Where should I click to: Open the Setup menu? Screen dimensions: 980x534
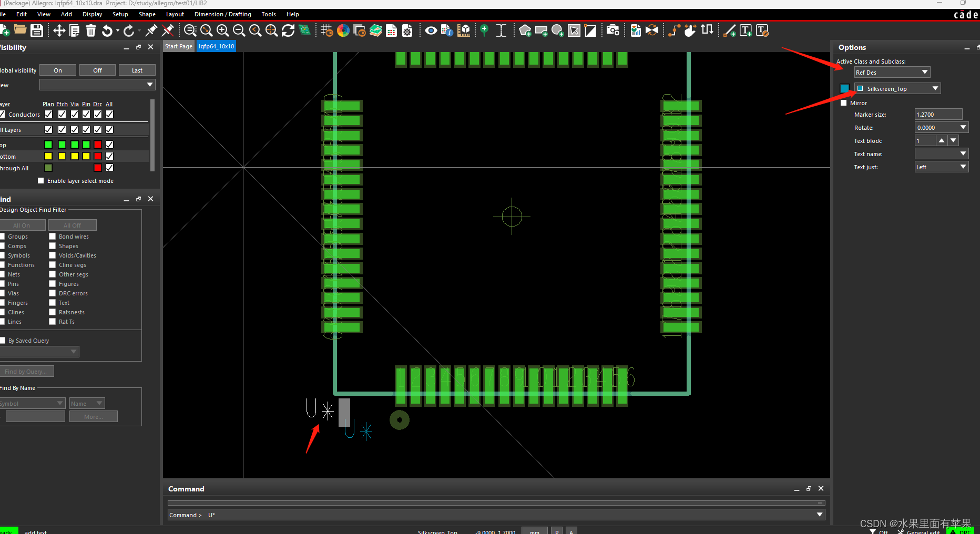(x=120, y=14)
